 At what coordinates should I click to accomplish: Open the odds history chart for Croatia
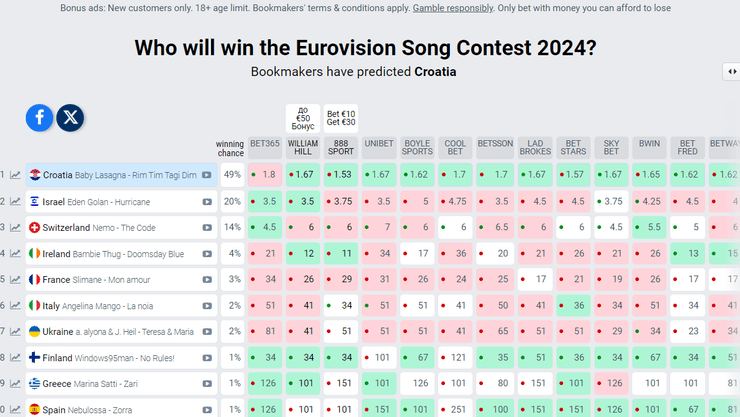tap(16, 175)
